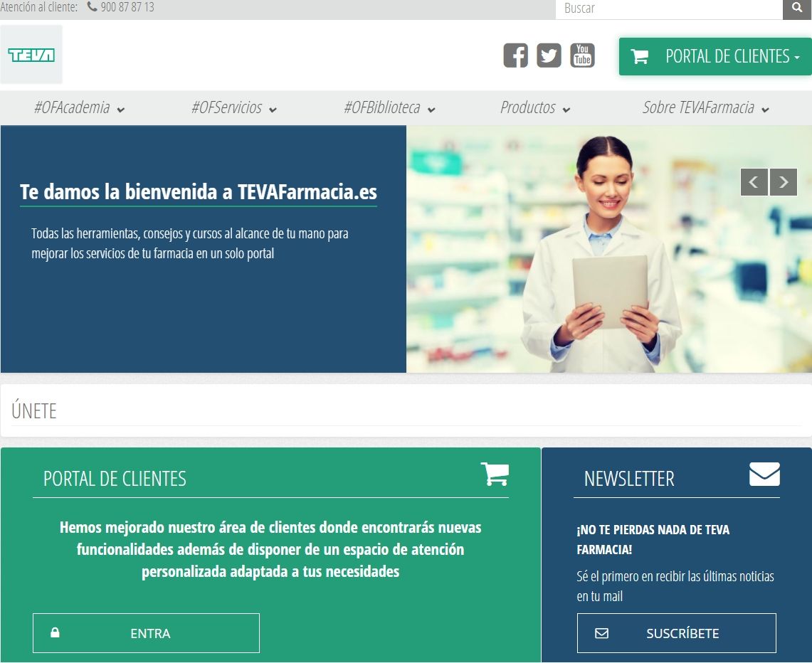This screenshot has height=663, width=812.
Task: Expand the #OFBiblioteca menu
Action: point(389,107)
